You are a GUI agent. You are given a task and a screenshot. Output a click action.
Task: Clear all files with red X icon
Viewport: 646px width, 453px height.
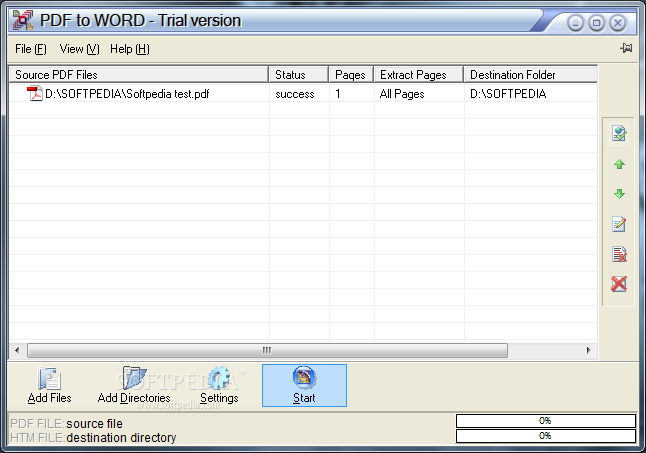point(619,284)
